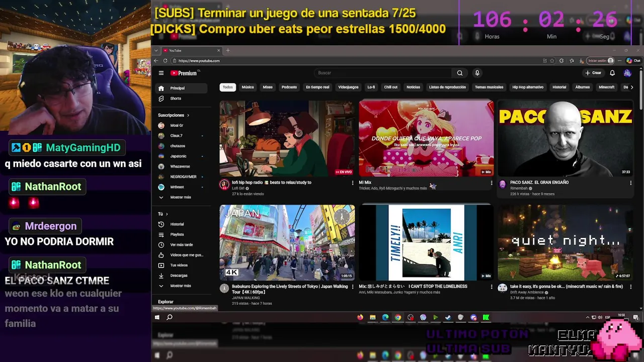Click the Lofi Girl channel avatar
This screenshot has width=644, height=362.
coord(224,185)
